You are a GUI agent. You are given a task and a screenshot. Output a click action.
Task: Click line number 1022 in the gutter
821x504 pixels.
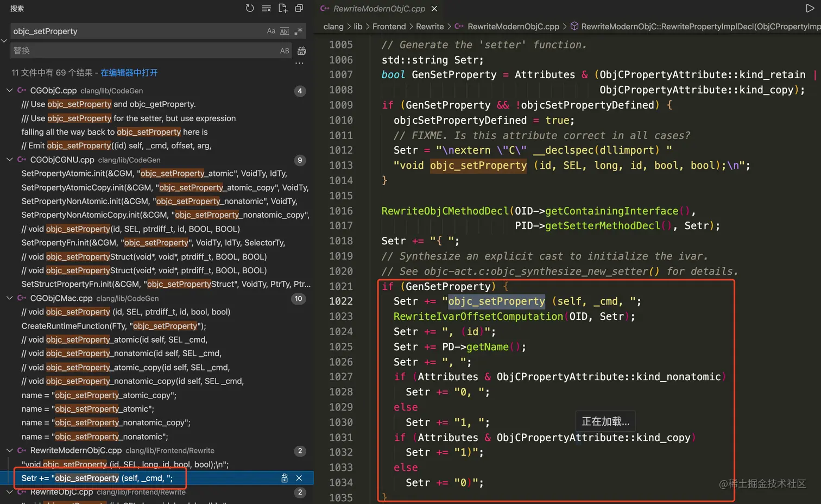[x=340, y=301]
